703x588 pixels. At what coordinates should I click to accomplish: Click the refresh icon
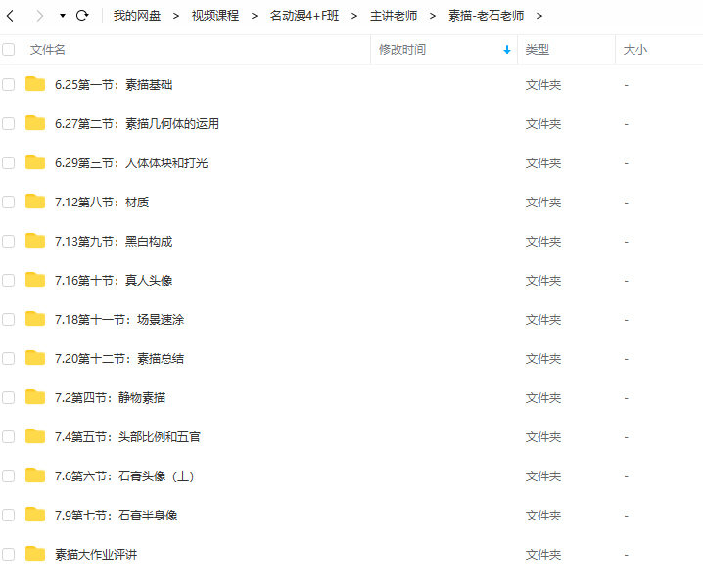pyautogui.click(x=82, y=16)
